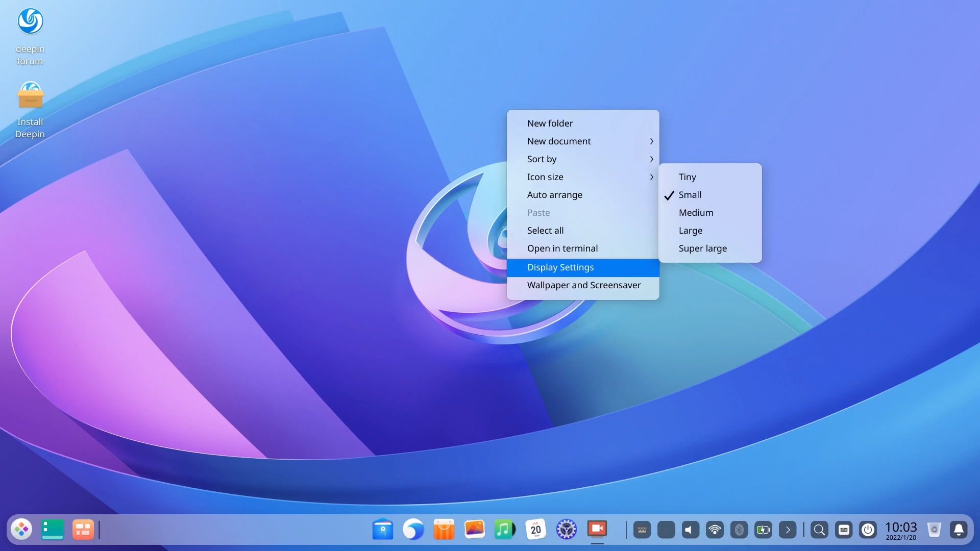The height and width of the screenshot is (551, 980).
Task: Open the notification bell icon
Action: tap(959, 530)
